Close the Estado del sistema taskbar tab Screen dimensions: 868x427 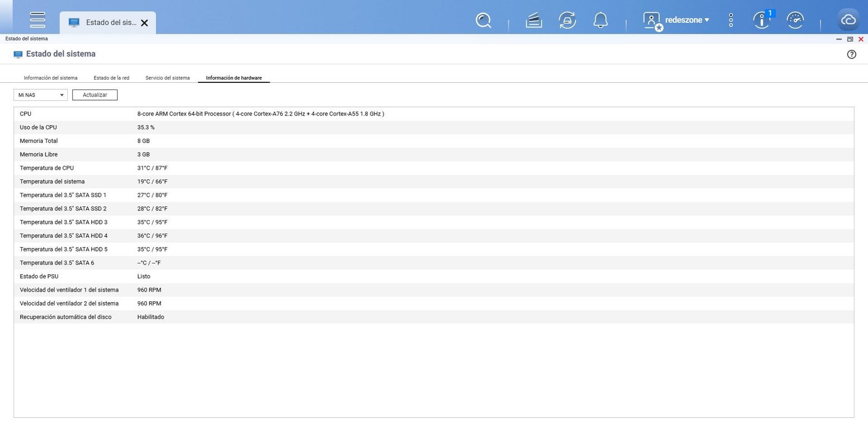(144, 23)
